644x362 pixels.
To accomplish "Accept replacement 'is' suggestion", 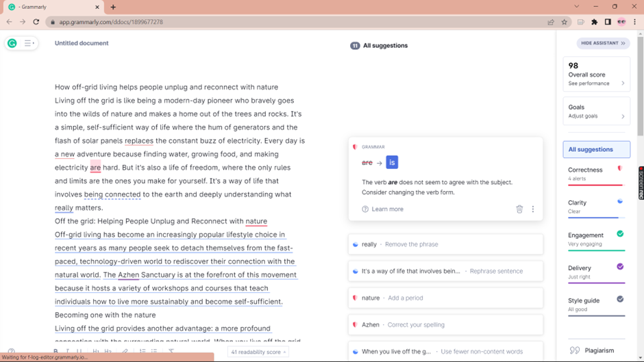I will [x=392, y=163].
